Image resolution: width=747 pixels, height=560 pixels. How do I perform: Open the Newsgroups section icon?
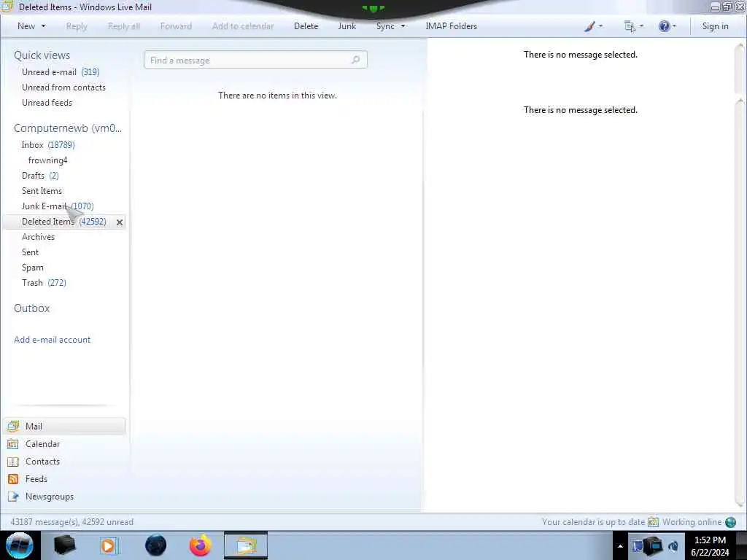[13, 497]
